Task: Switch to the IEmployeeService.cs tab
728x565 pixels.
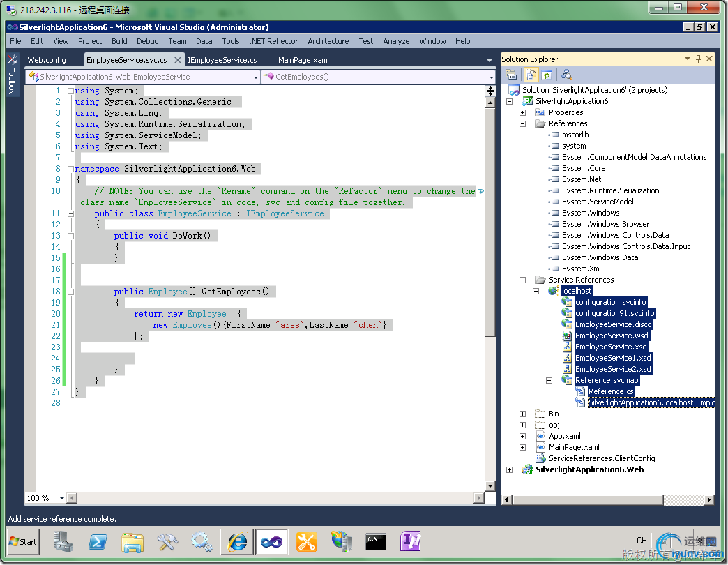Action: point(222,60)
